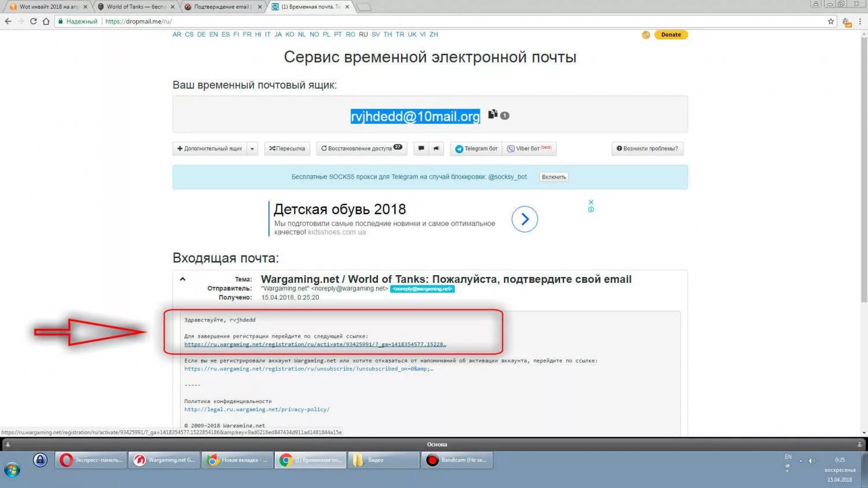
Task: Click Включить in the SOCKS5 banner
Action: coord(554,177)
